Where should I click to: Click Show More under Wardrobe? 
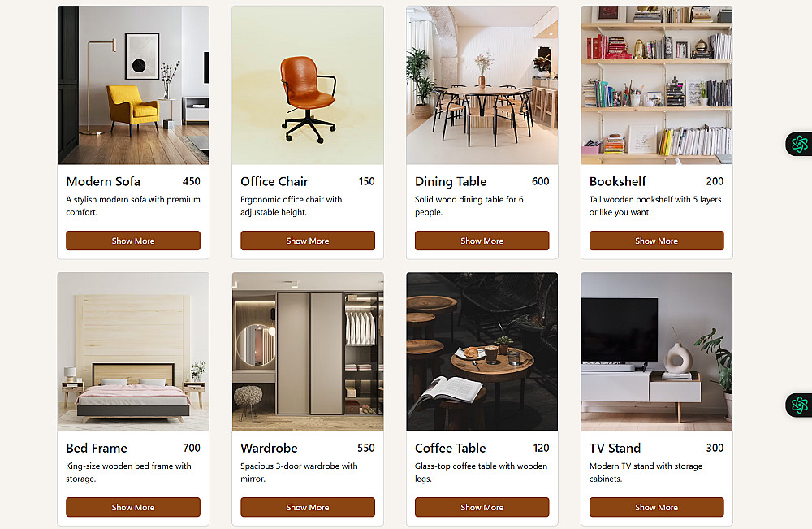308,507
